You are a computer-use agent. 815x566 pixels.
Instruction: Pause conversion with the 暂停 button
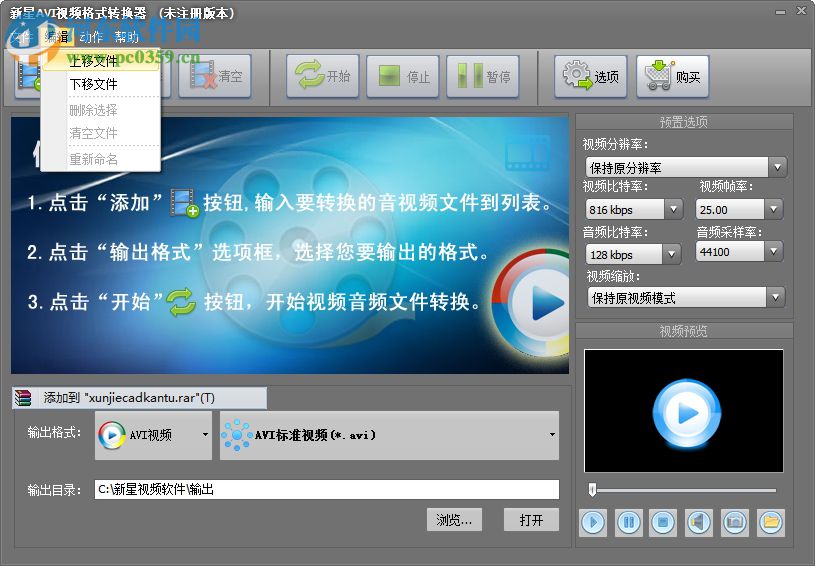coord(483,76)
